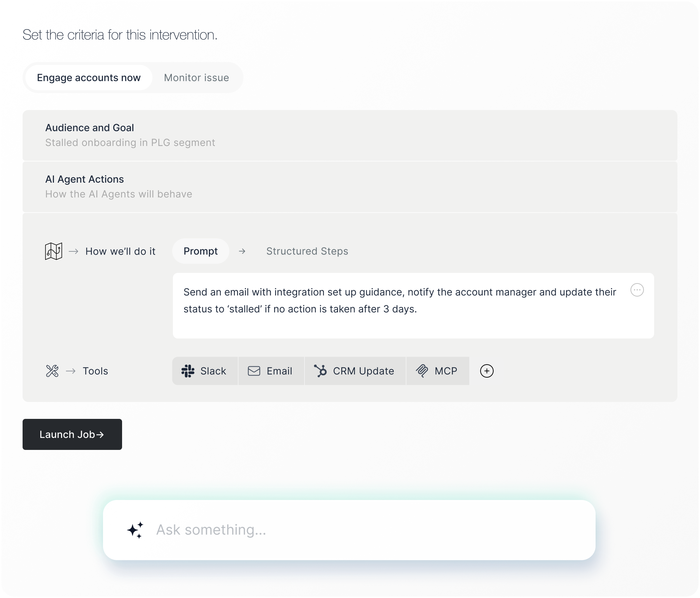Click the wrench and screwdriver Tools icon
Screen dimensions: 700x598
coord(52,371)
